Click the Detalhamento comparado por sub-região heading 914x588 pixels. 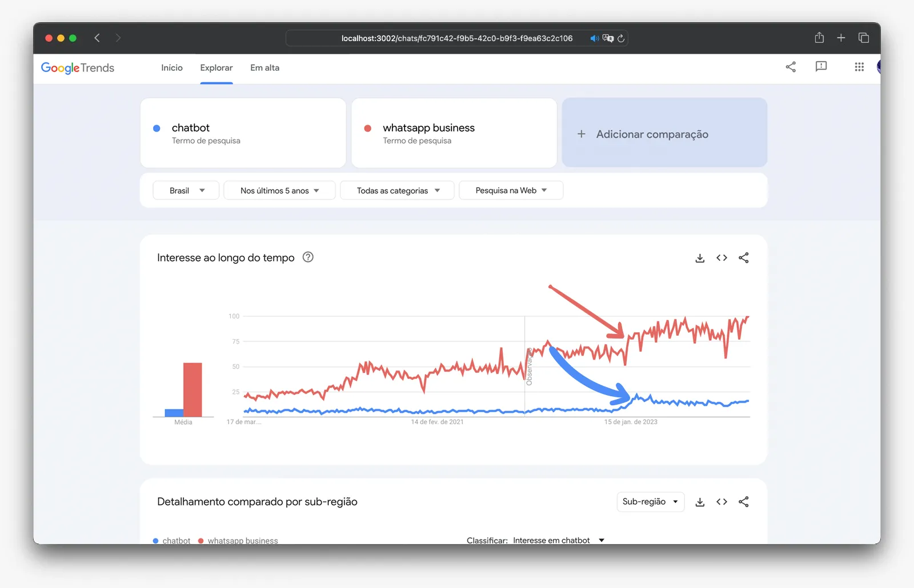[257, 502]
